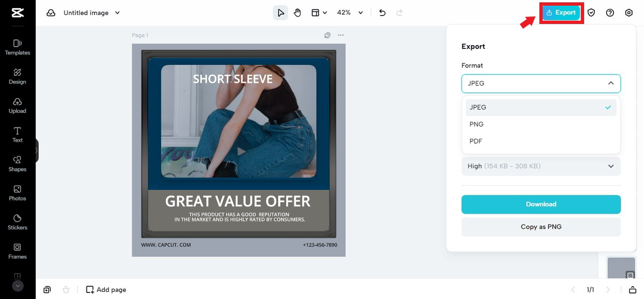Viewport: 644px width, 299px height.
Task: Click the cloud save status icon
Action: (51, 13)
